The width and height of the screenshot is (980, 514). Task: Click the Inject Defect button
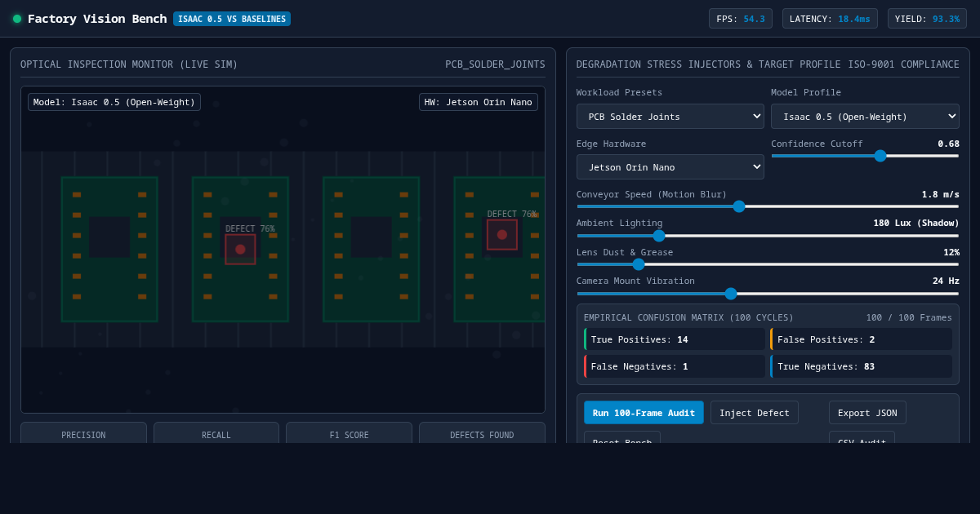pyautogui.click(x=754, y=413)
